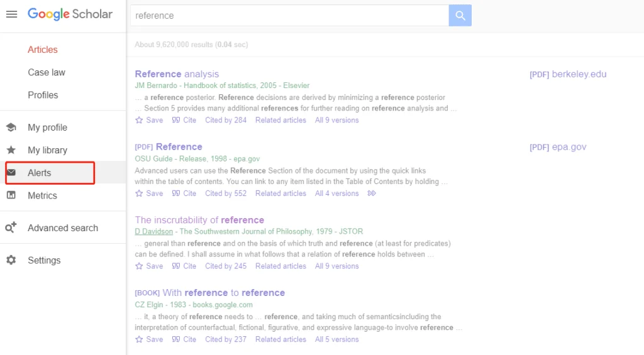The height and width of the screenshot is (355, 644).
Task: Select the Case law menu item
Action: tap(47, 72)
